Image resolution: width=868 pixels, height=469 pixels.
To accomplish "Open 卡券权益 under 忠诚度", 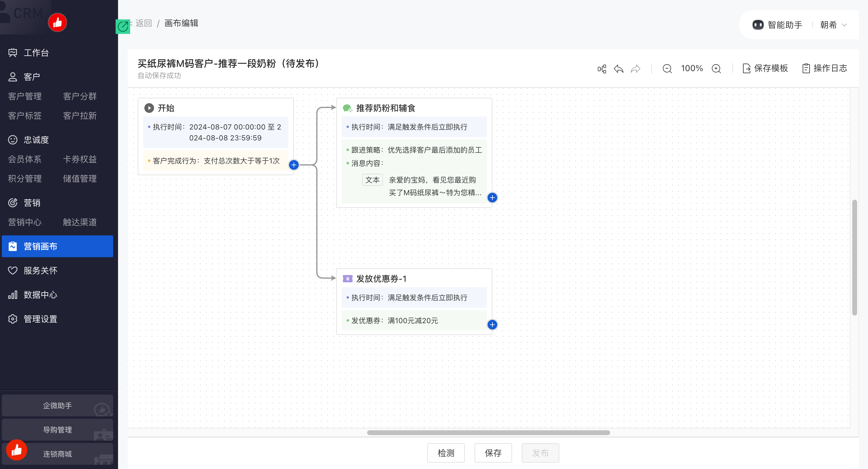I will coord(80,159).
